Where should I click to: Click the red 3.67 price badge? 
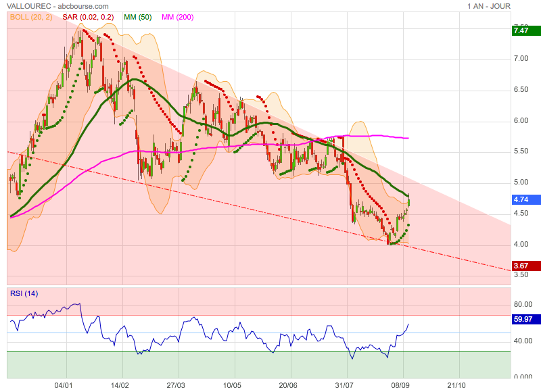[x=526, y=266]
